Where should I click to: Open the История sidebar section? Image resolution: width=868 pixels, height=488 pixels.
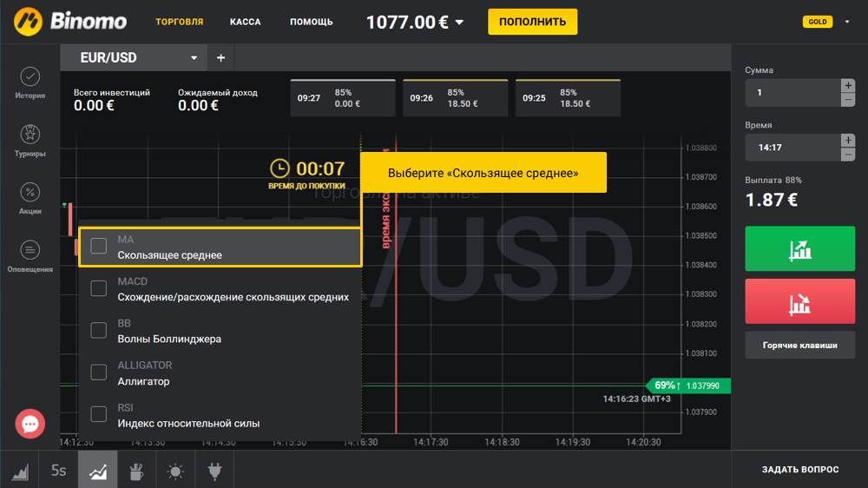click(x=30, y=83)
